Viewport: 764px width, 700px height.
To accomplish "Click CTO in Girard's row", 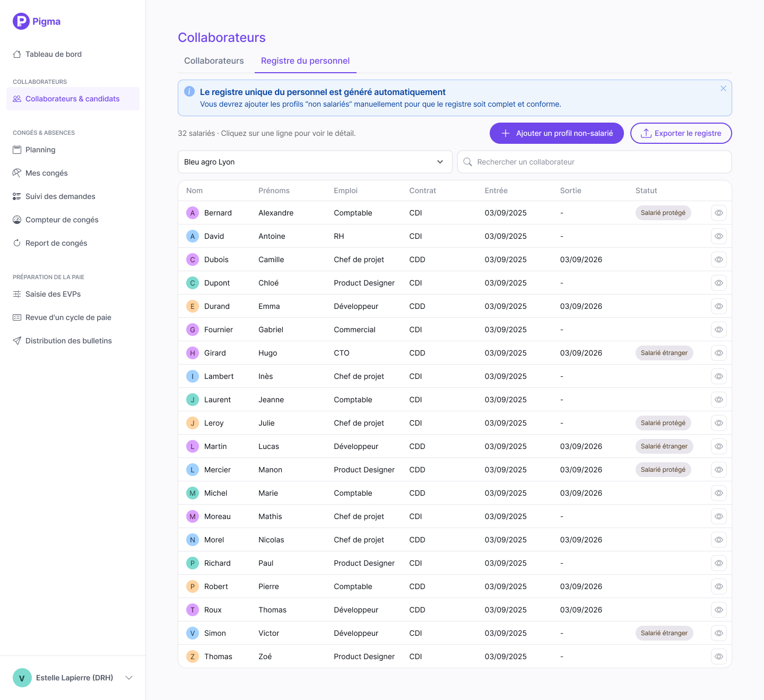I will pos(342,353).
